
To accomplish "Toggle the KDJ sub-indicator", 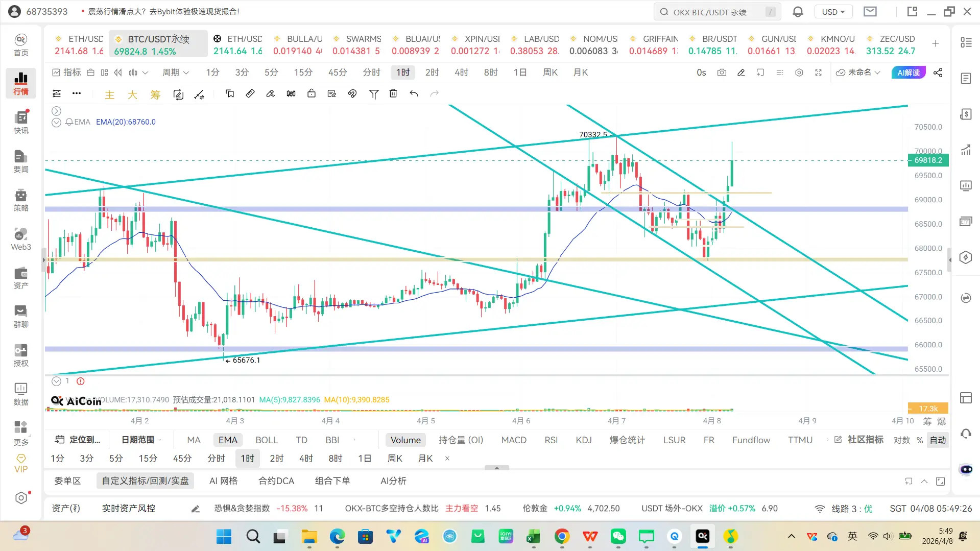I will click(x=584, y=440).
